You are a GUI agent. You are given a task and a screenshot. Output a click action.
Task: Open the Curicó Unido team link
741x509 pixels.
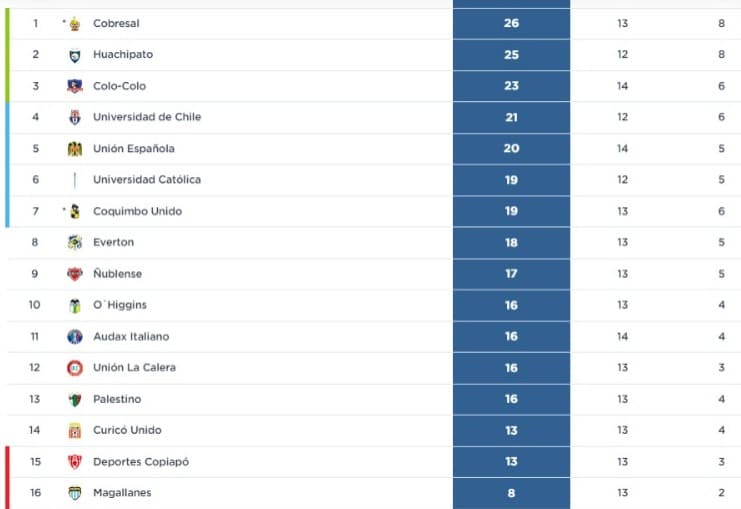pos(127,430)
